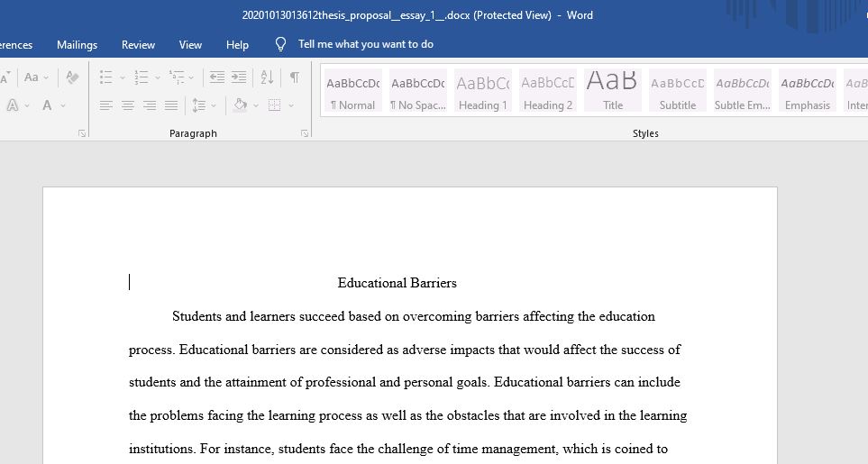Viewport: 868px width, 464px height.
Task: Click the Multilevel List icon
Action: click(177, 77)
